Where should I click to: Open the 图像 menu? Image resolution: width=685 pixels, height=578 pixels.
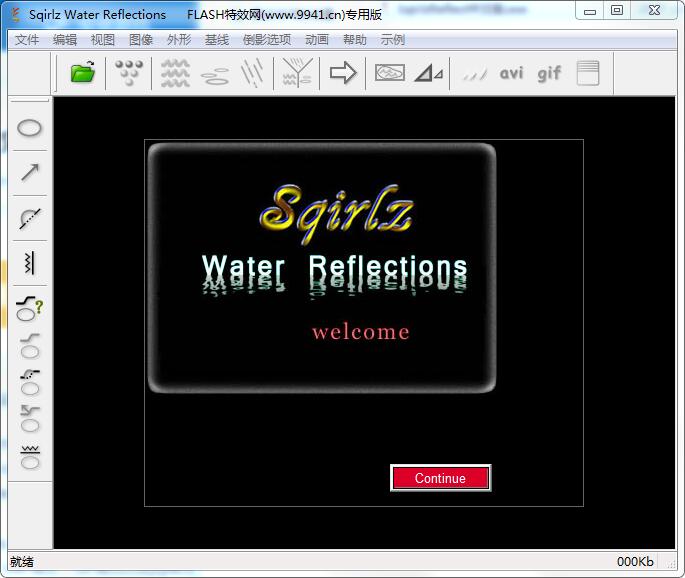(x=141, y=40)
